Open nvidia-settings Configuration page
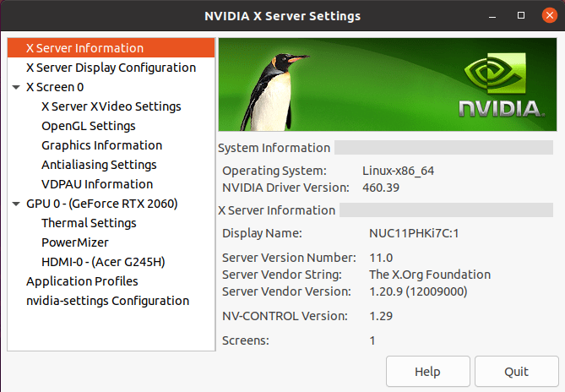565x392 pixels. (107, 301)
